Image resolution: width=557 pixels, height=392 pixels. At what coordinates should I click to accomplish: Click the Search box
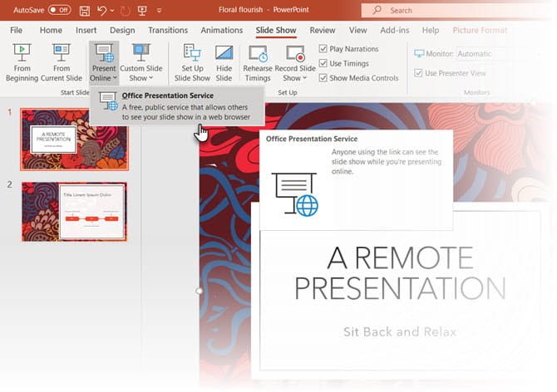pos(458,10)
